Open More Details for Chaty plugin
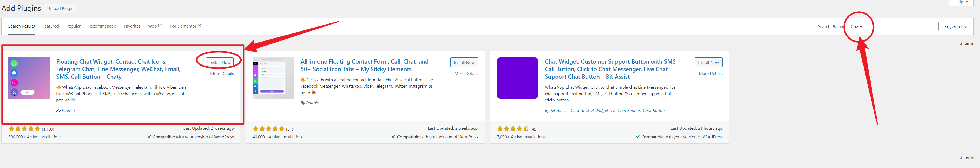This screenshot has width=980, height=168. click(222, 74)
